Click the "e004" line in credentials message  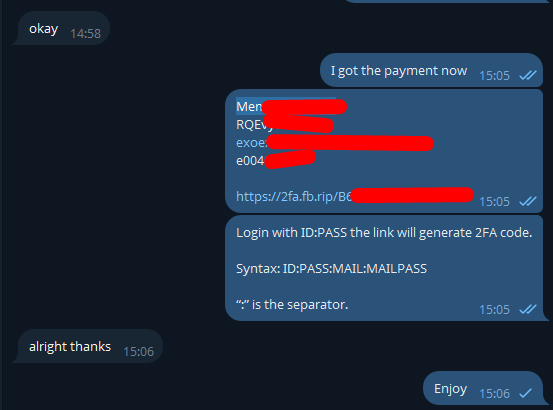pos(250,161)
